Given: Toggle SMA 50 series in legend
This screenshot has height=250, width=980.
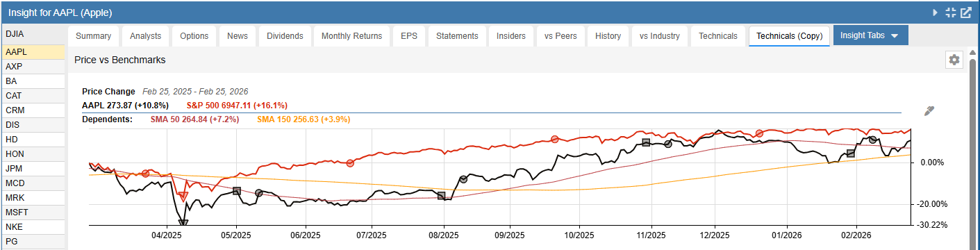Looking at the screenshot, I should click(194, 119).
